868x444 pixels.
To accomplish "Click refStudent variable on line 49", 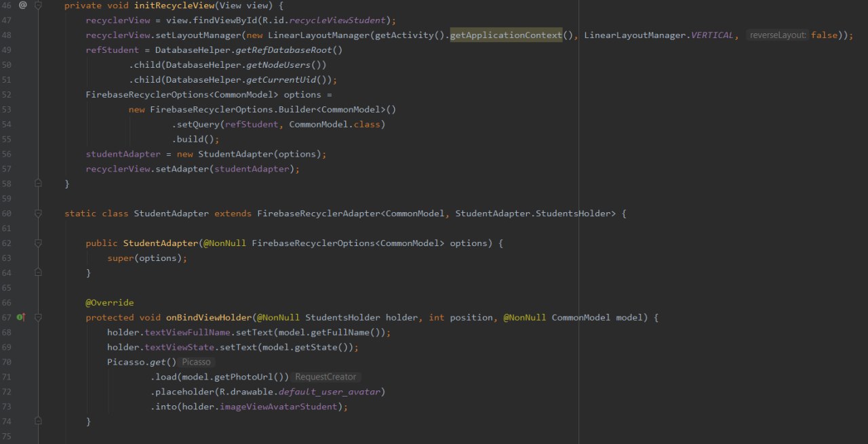I will (x=113, y=50).
